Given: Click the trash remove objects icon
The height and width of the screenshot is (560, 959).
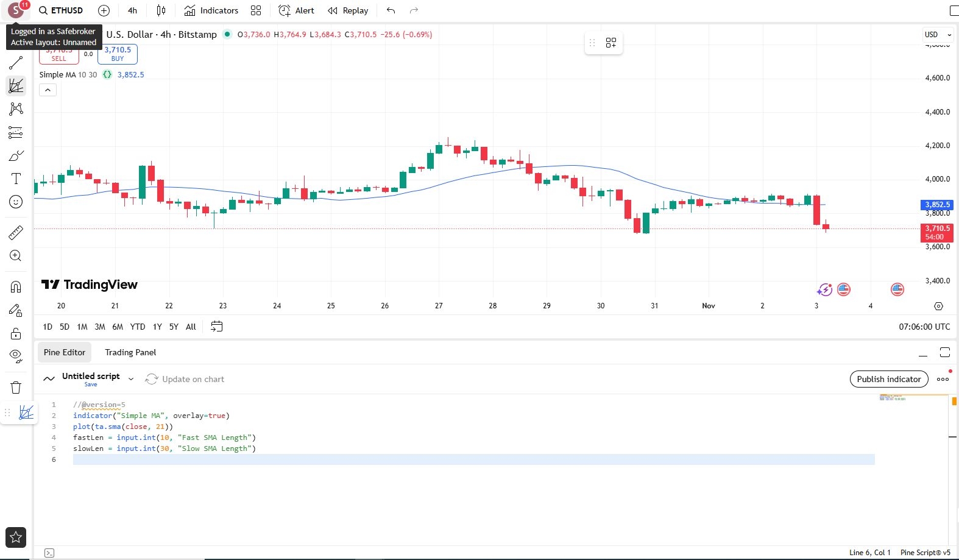Looking at the screenshot, I should coord(16,388).
